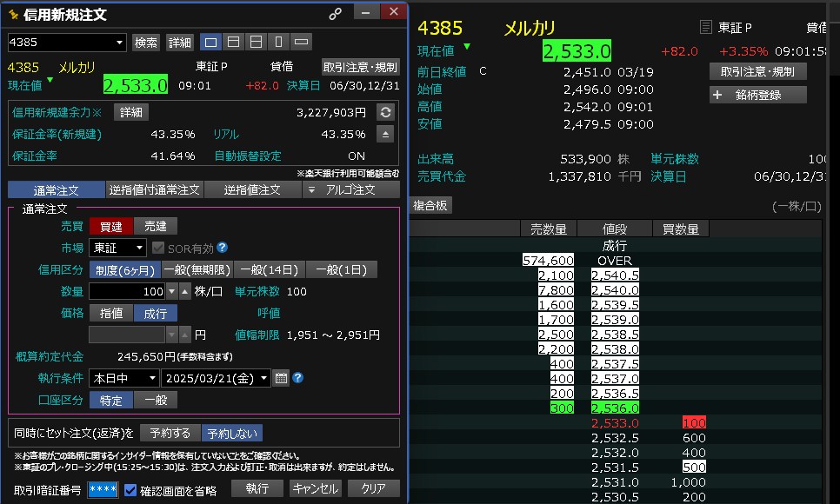Click the クリア button
Image resolution: width=840 pixels, height=504 pixels.
(373, 488)
